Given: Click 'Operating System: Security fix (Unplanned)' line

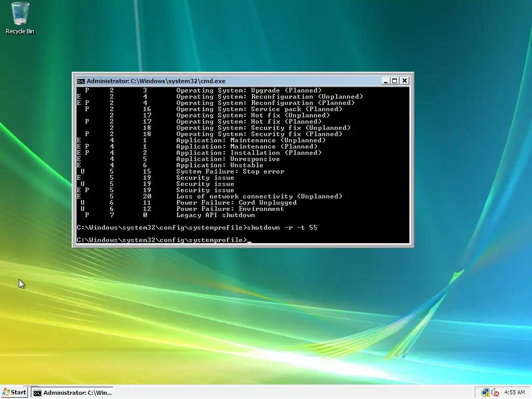Looking at the screenshot, I should point(263,128).
